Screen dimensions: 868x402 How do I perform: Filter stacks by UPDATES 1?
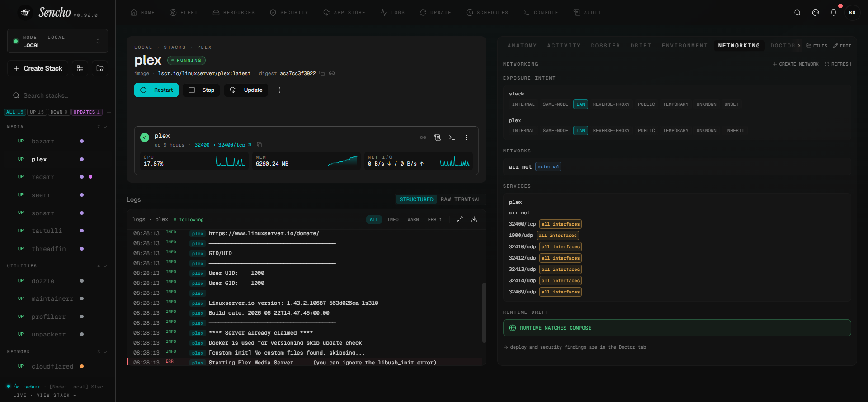tap(87, 112)
